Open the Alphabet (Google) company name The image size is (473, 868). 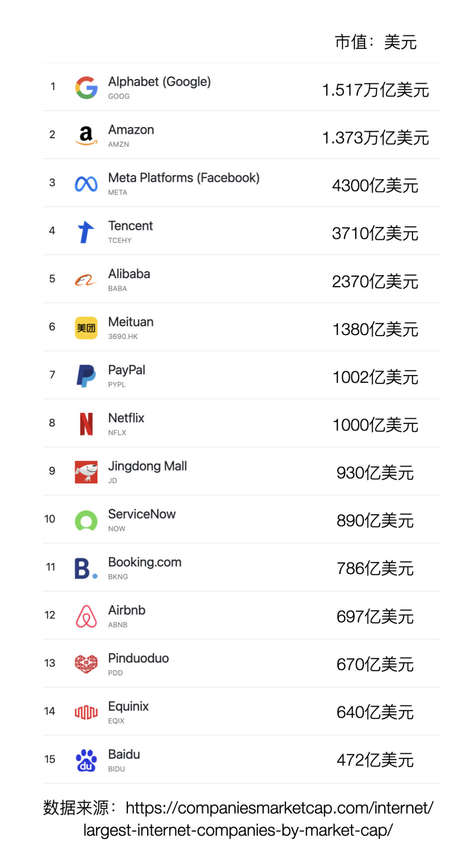coord(159,82)
